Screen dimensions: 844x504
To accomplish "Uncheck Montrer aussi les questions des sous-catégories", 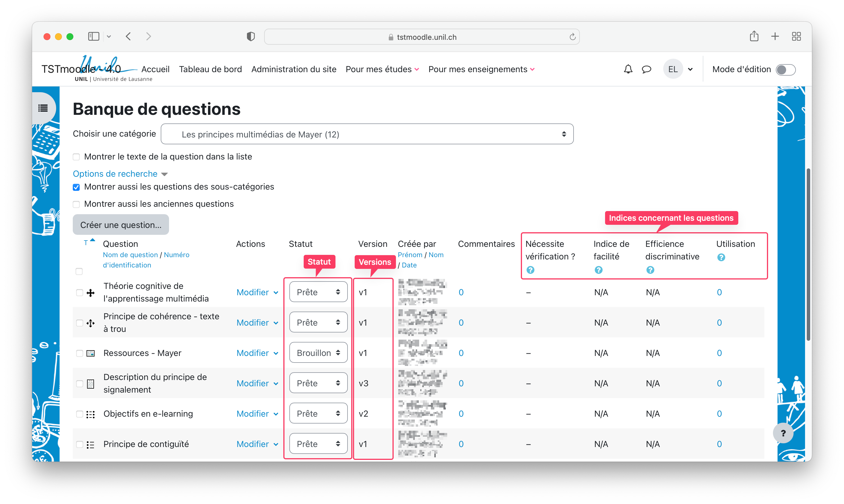I will (76, 187).
